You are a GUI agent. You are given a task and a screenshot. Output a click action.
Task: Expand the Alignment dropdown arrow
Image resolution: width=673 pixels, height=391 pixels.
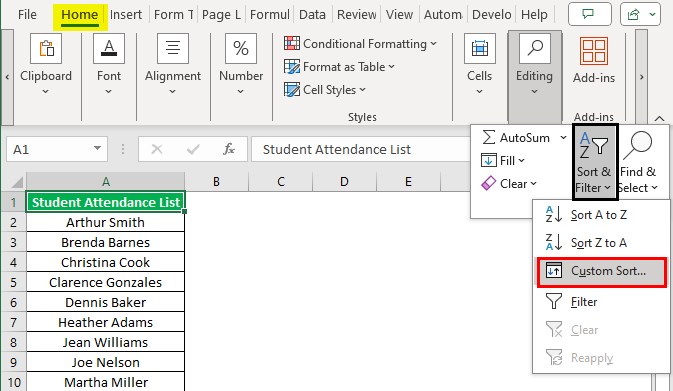pos(173,91)
